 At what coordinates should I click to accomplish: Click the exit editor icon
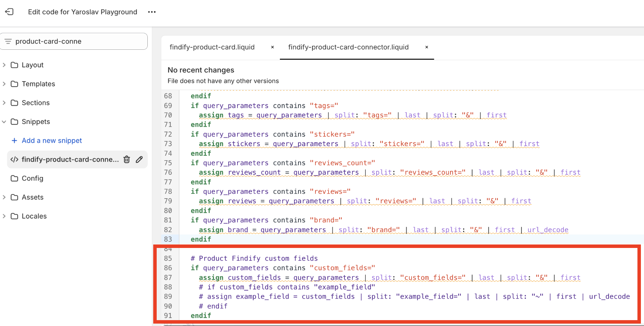click(x=9, y=12)
